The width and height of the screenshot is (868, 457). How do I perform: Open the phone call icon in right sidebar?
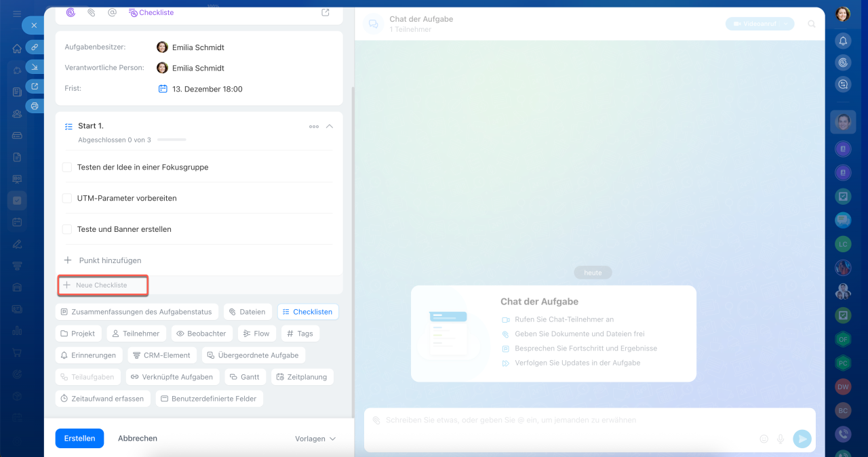[843, 434]
